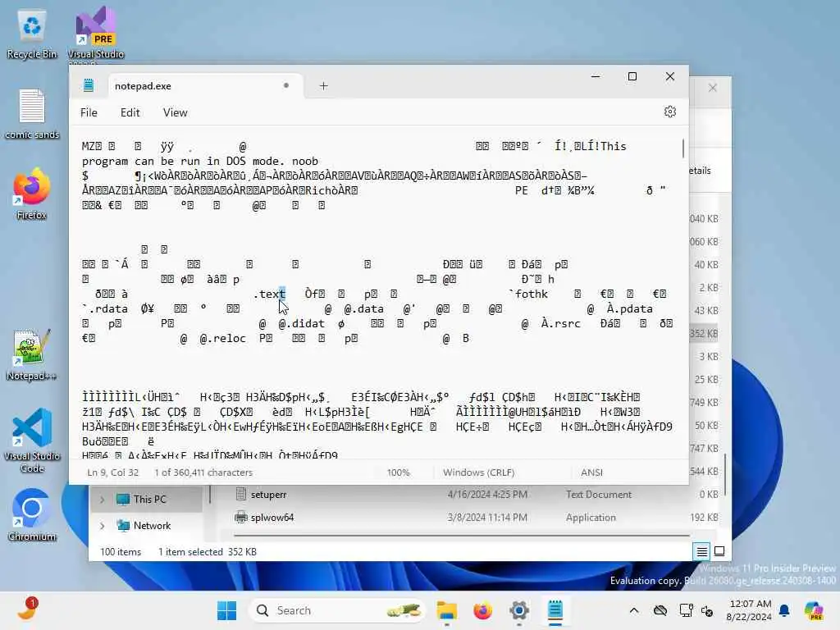840x630 pixels.
Task: Click ANSI encoding indicator in status bar
Action: (591, 472)
